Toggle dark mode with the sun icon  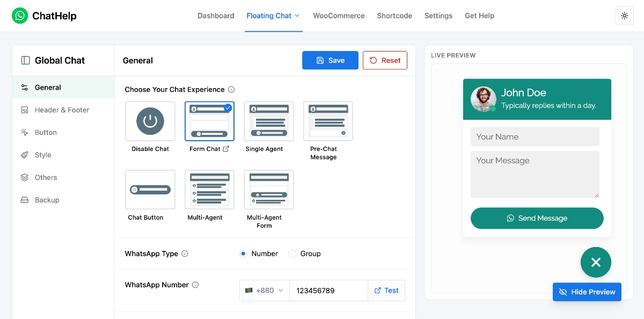point(624,16)
